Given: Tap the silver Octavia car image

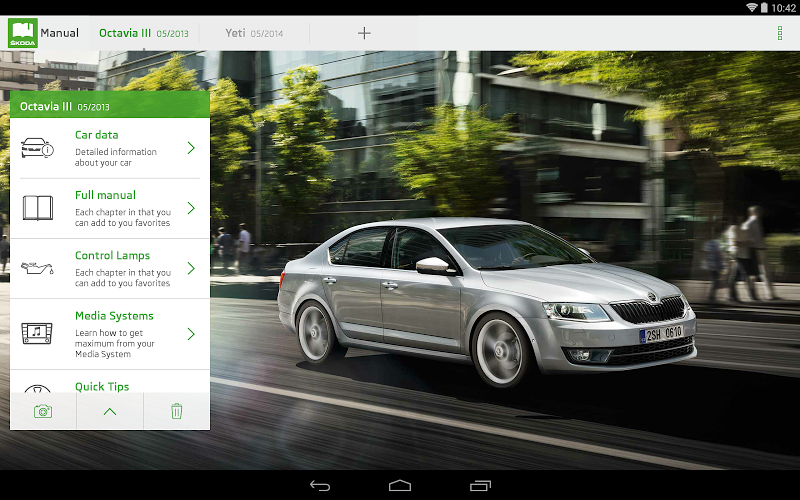Looking at the screenshot, I should point(487,301).
